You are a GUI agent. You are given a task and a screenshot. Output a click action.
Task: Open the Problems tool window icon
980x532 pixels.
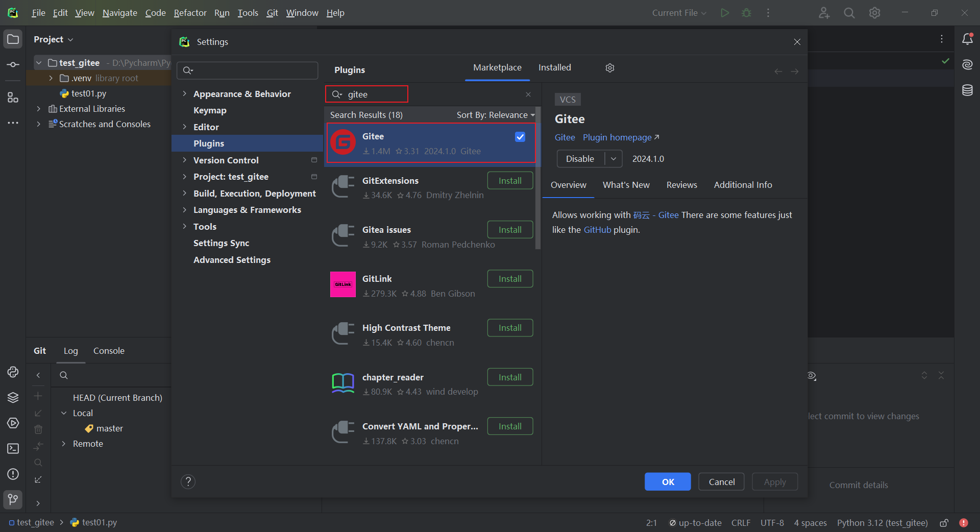(13, 474)
